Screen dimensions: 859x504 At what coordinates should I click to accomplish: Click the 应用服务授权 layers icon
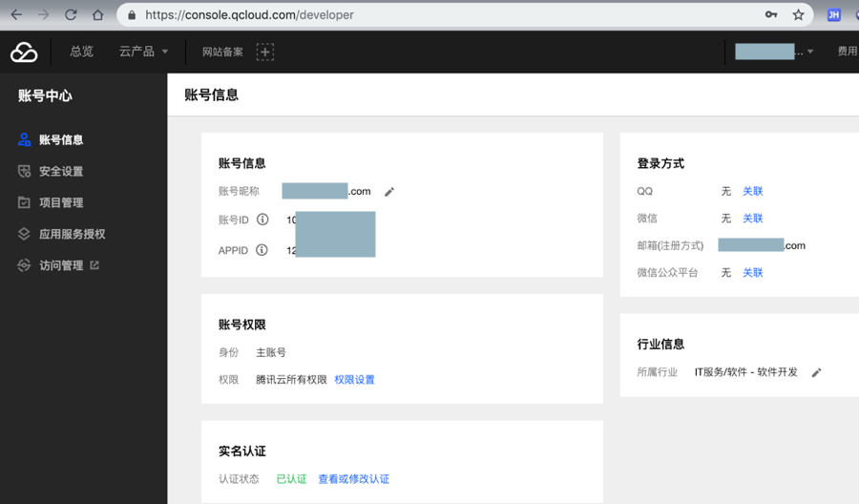coord(24,234)
